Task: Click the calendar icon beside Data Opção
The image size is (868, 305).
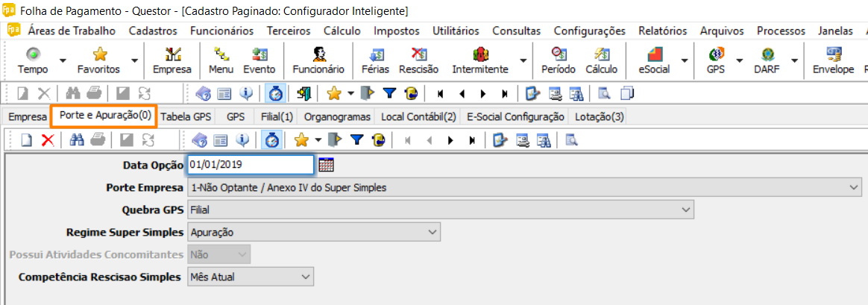Action: click(327, 164)
